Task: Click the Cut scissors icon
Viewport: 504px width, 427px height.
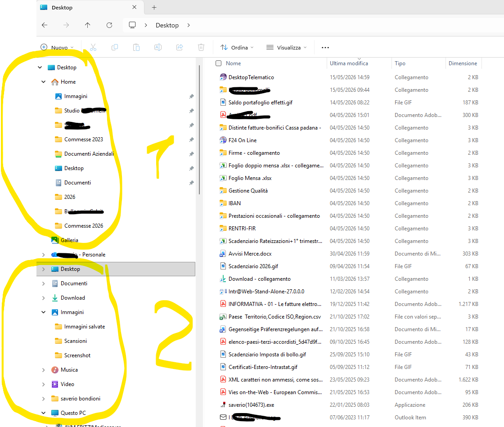Action: pos(93,48)
